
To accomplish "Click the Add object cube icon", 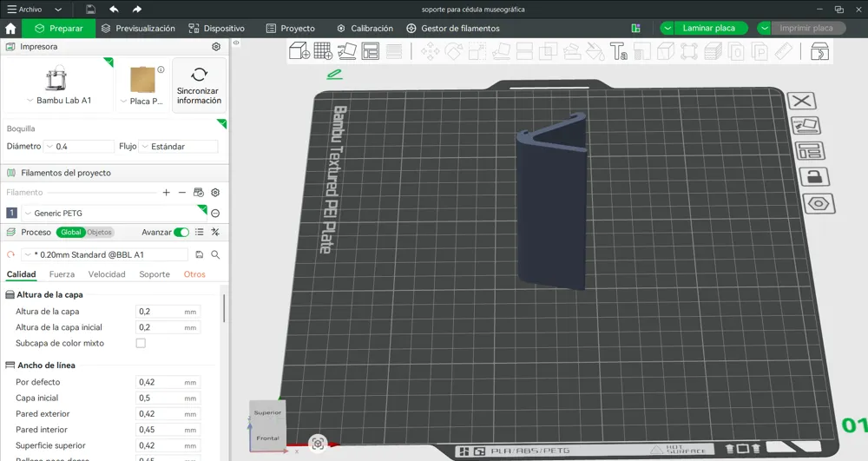I will (x=299, y=51).
